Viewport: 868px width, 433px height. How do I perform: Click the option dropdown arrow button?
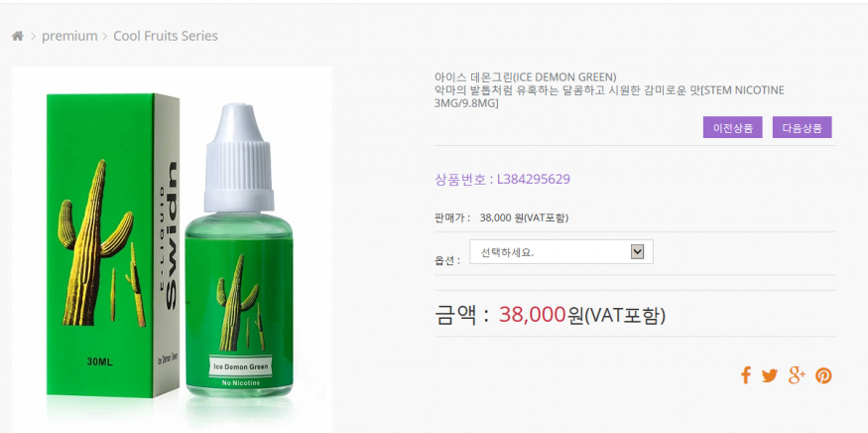click(x=637, y=252)
